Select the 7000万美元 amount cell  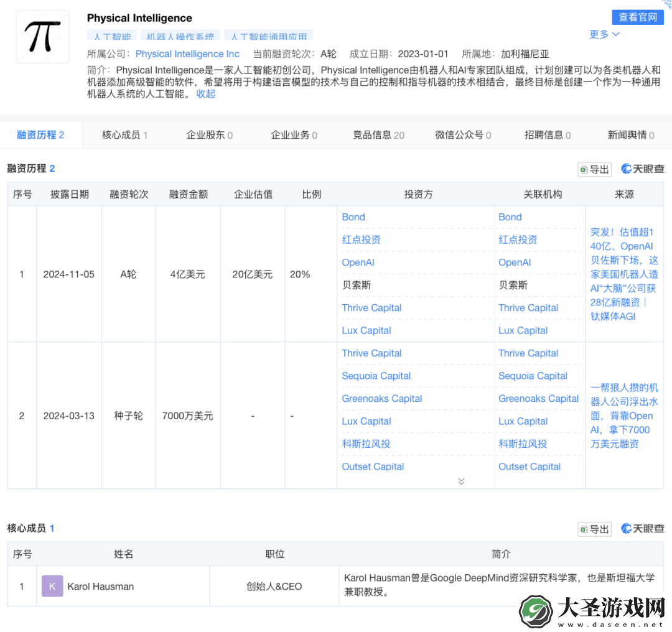188,416
